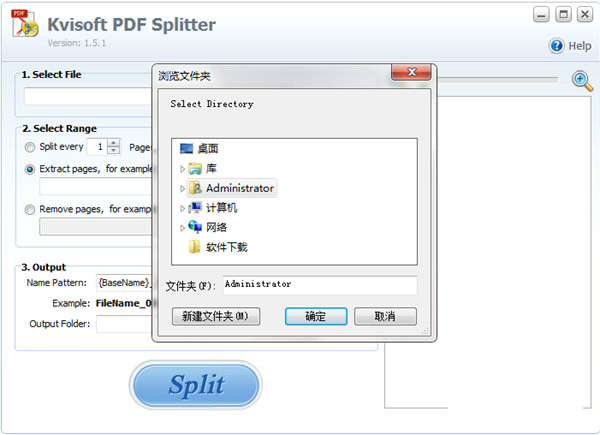Screen dimensions: 600x435
Task: Choose the Administrator user folder
Action: point(232,188)
